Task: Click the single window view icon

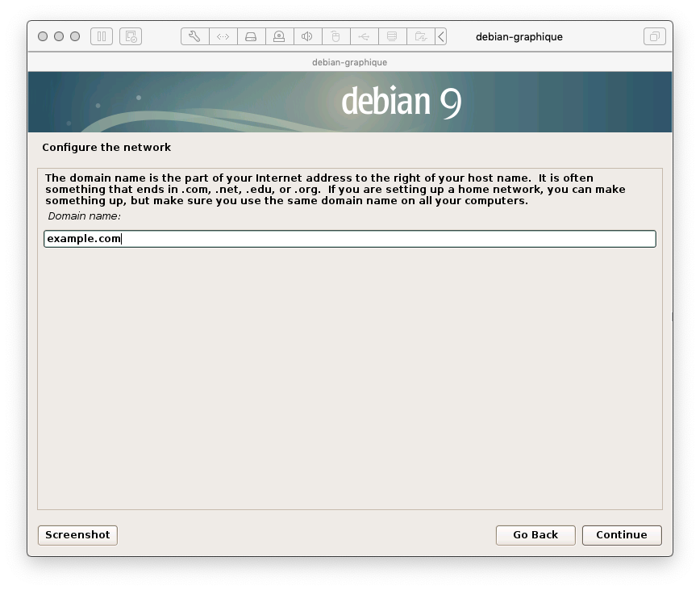Action: coord(655,36)
